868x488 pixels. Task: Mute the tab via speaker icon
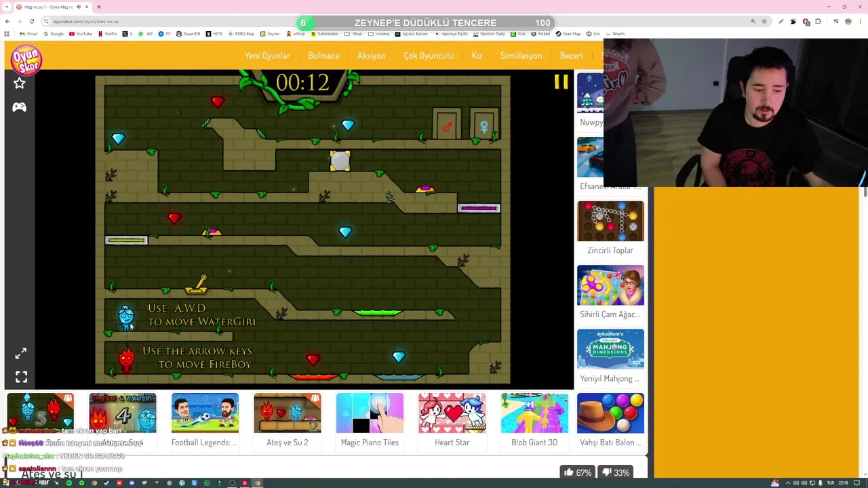(x=78, y=7)
